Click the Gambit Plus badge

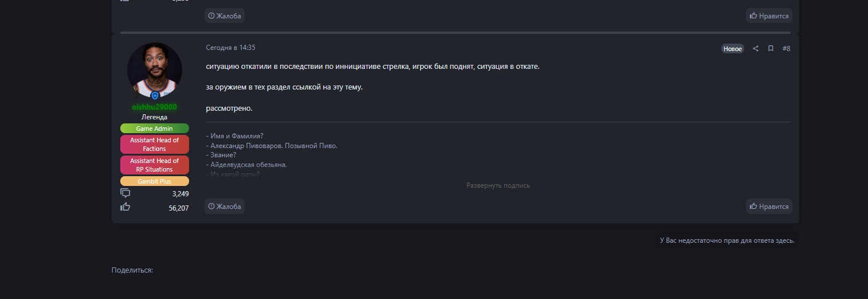(x=154, y=181)
